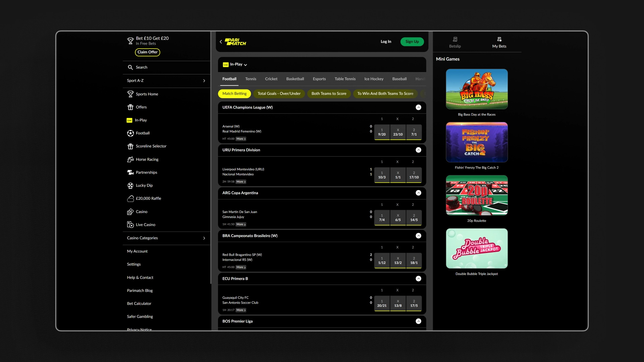Switch to the Tennis tab
Image resolution: width=644 pixels, height=362 pixels.
(251, 79)
